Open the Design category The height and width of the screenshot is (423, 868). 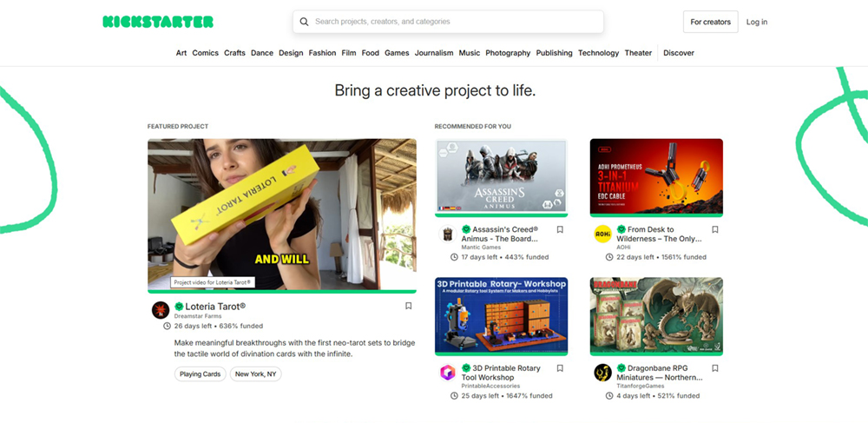[x=291, y=53]
